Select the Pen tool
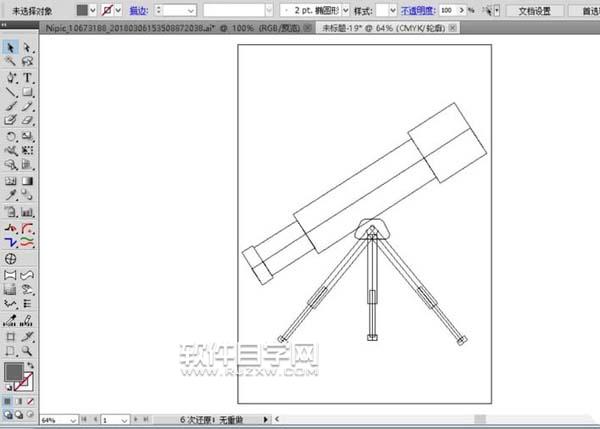 (10, 78)
